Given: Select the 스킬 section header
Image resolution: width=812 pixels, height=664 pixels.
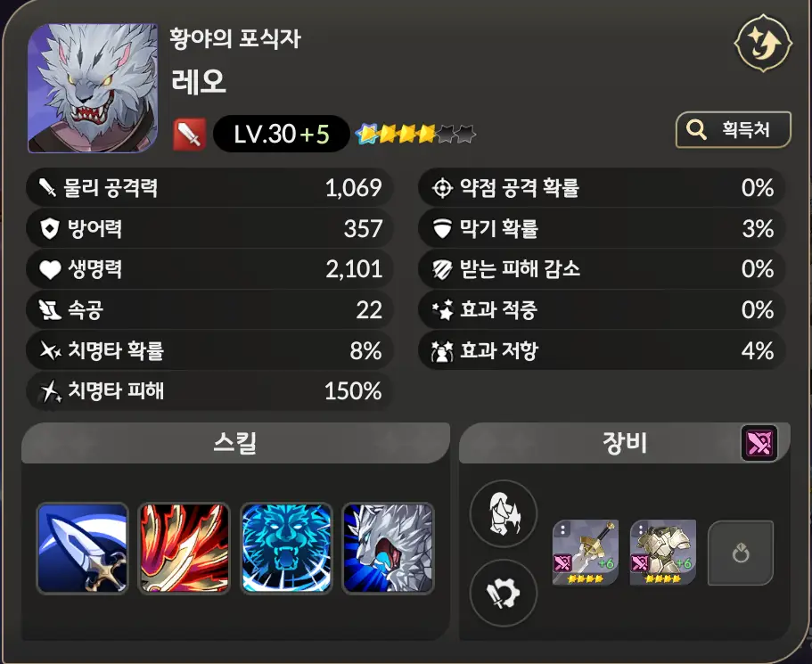Looking at the screenshot, I should point(235,443).
